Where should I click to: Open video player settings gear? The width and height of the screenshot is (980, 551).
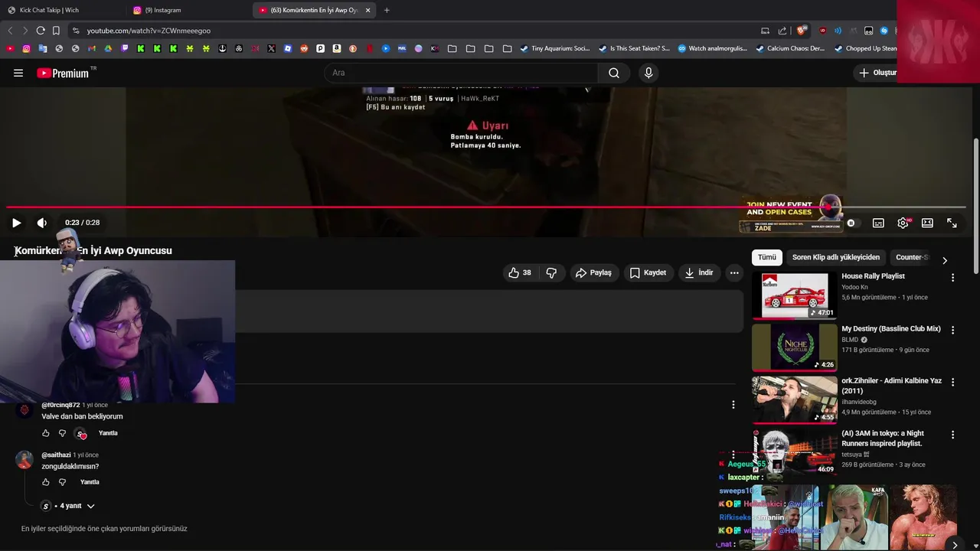click(x=903, y=223)
